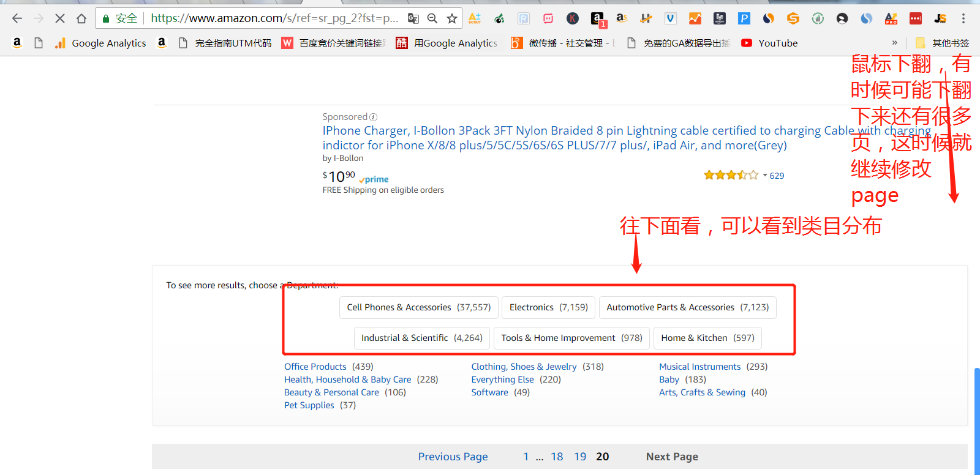Open the YouTube bookmark
The width and height of the screenshot is (980, 475).
[x=769, y=43]
